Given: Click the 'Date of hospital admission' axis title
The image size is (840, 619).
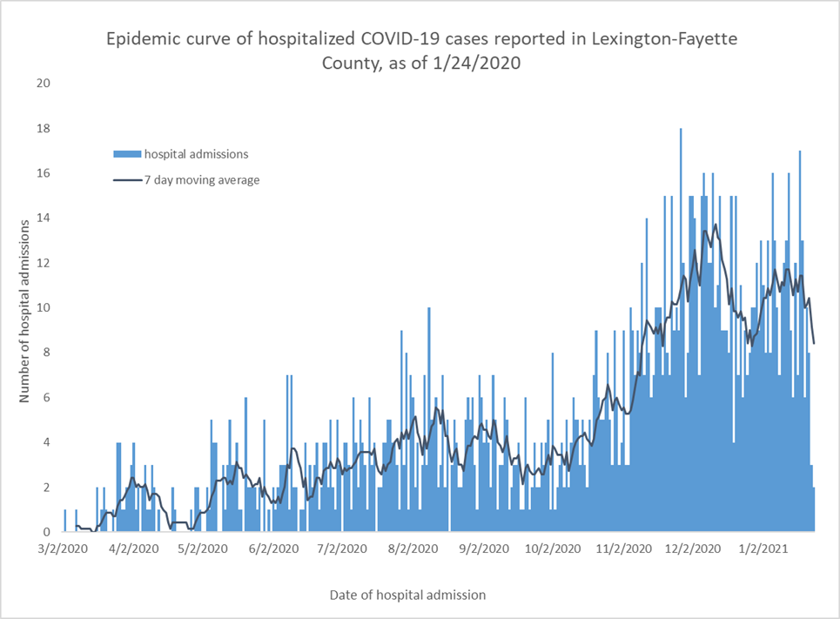Looking at the screenshot, I should (x=407, y=595).
